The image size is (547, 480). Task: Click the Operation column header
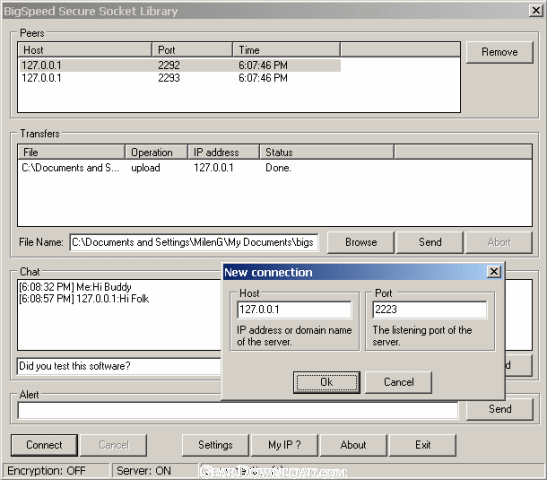(x=156, y=152)
